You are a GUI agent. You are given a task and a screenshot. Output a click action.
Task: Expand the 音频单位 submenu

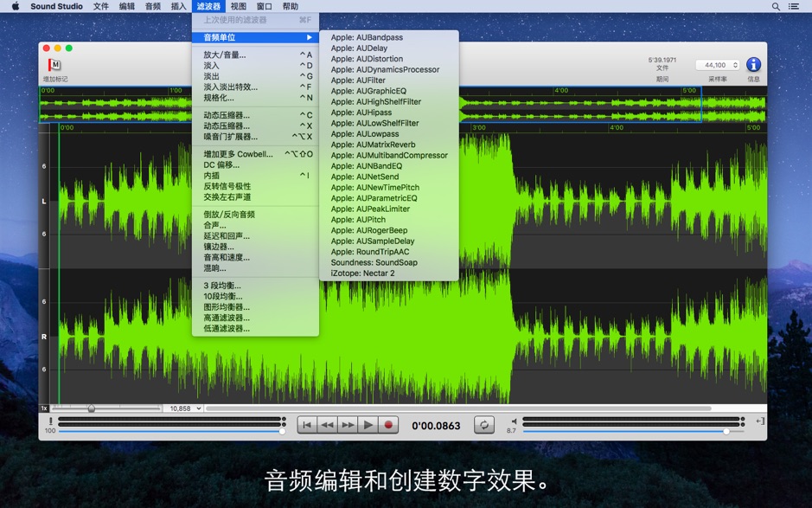click(x=242, y=37)
